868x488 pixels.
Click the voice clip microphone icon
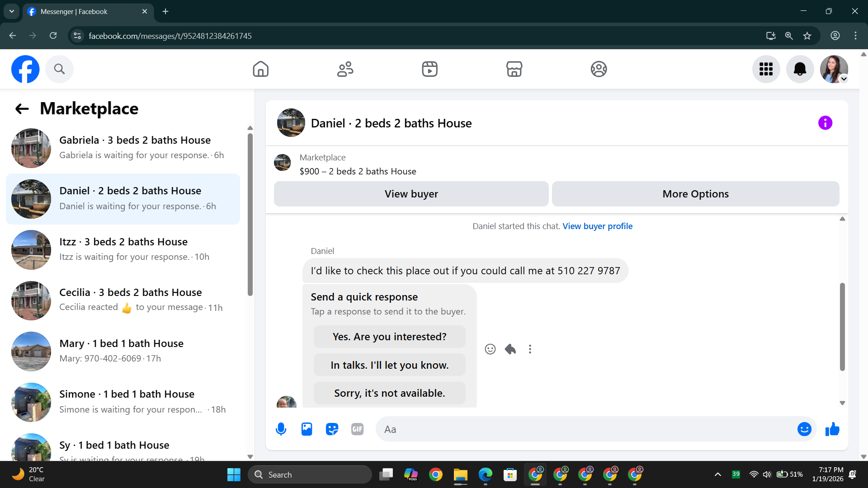[281, 429]
